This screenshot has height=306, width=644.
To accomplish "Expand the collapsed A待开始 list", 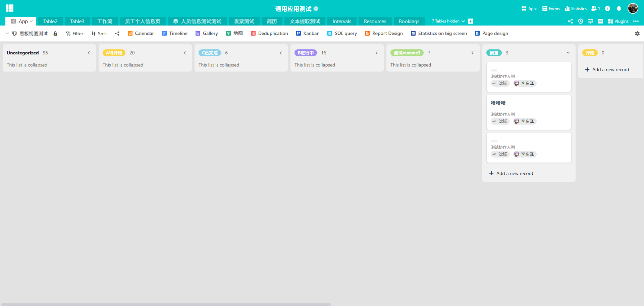I will (x=185, y=53).
